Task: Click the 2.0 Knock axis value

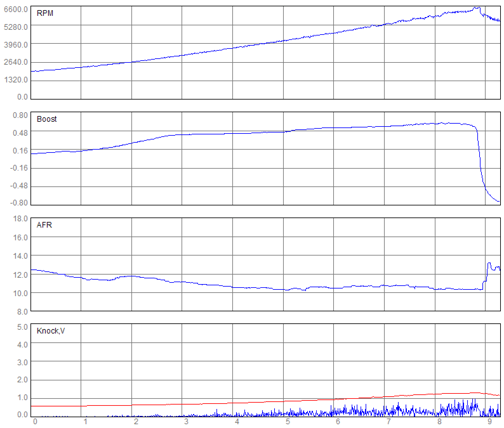Action: pos(22,380)
